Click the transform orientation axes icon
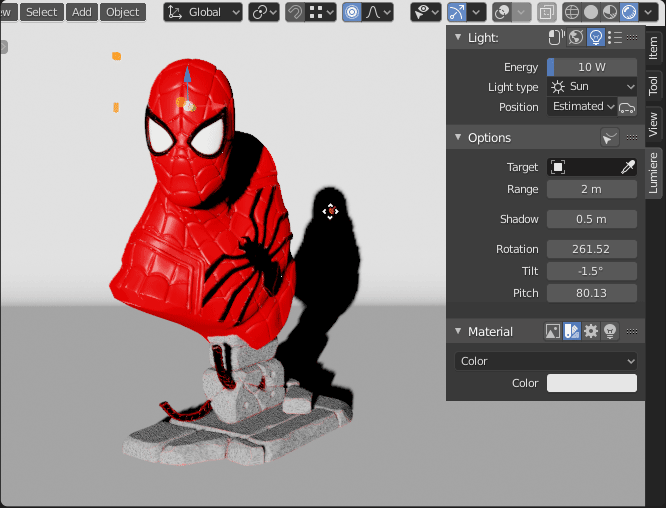The height and width of the screenshot is (508, 666). coord(175,12)
